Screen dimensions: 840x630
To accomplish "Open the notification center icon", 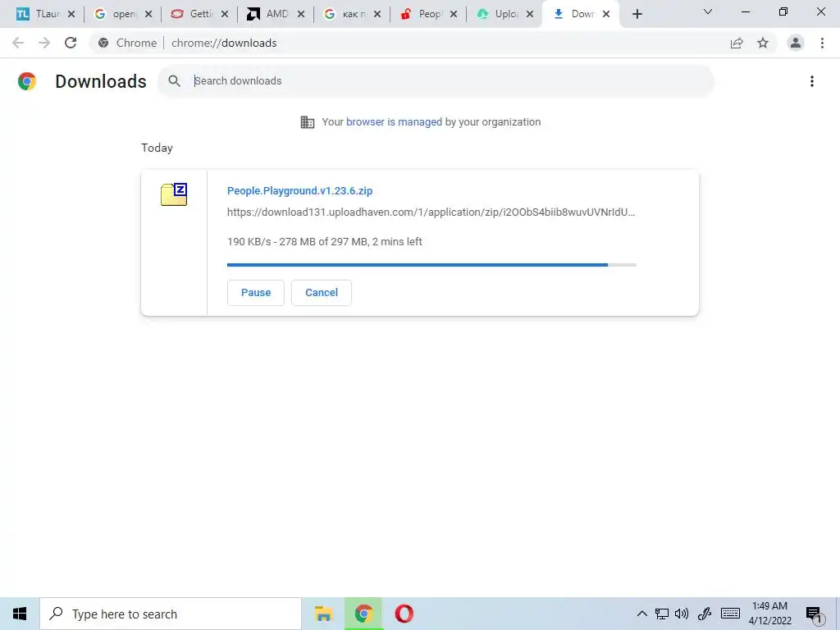I will [x=815, y=615].
